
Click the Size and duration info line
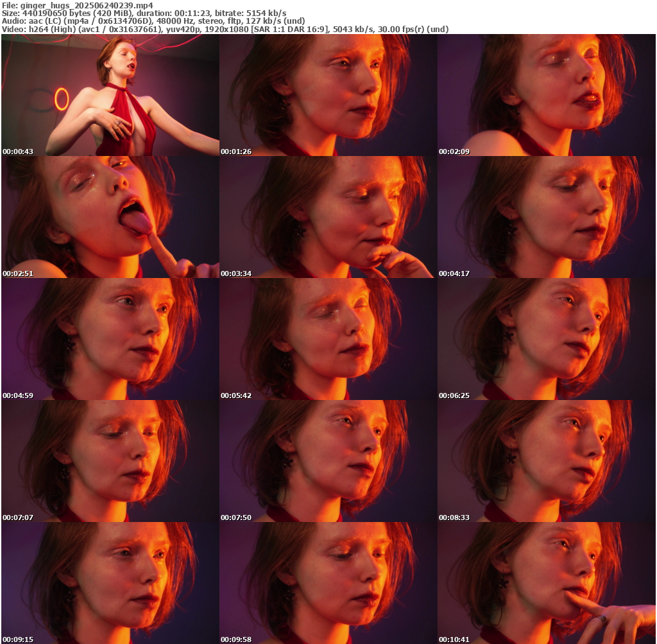pos(144,13)
